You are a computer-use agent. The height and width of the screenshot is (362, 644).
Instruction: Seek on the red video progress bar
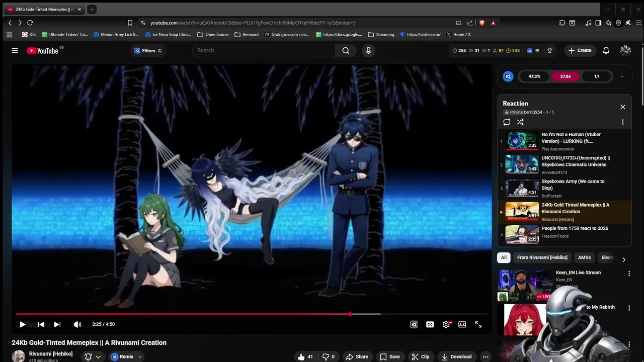coord(252,314)
